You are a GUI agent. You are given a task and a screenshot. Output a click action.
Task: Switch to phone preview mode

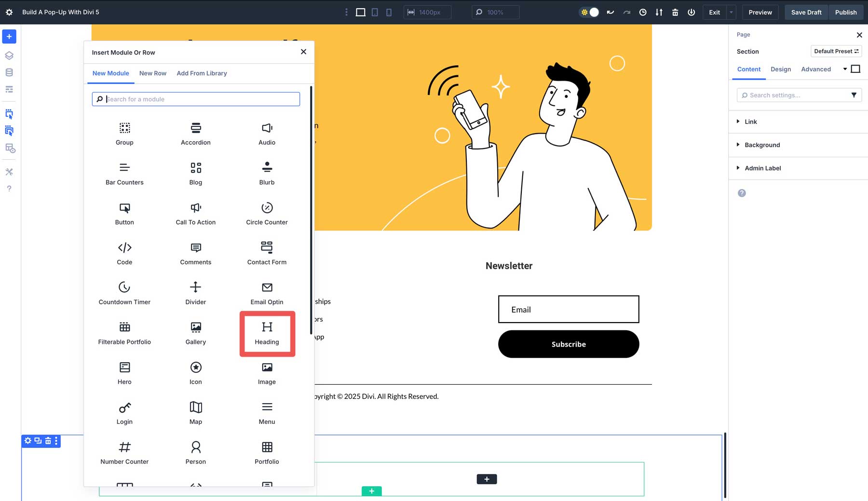[389, 12]
